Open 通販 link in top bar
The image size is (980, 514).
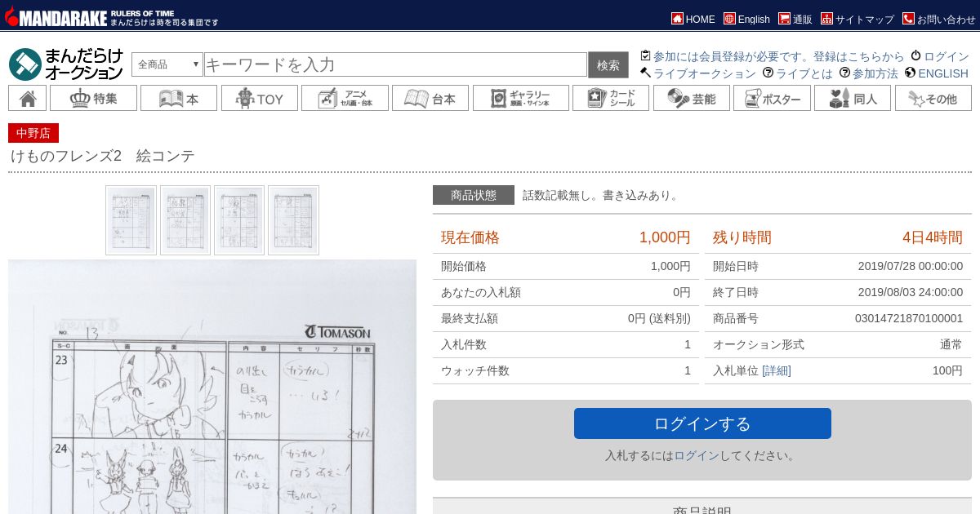coord(795,19)
